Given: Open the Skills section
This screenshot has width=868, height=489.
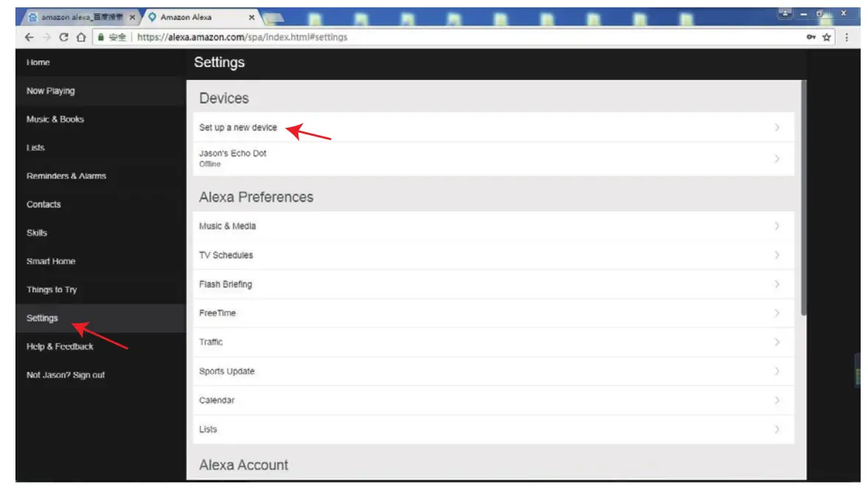Looking at the screenshot, I should [37, 233].
